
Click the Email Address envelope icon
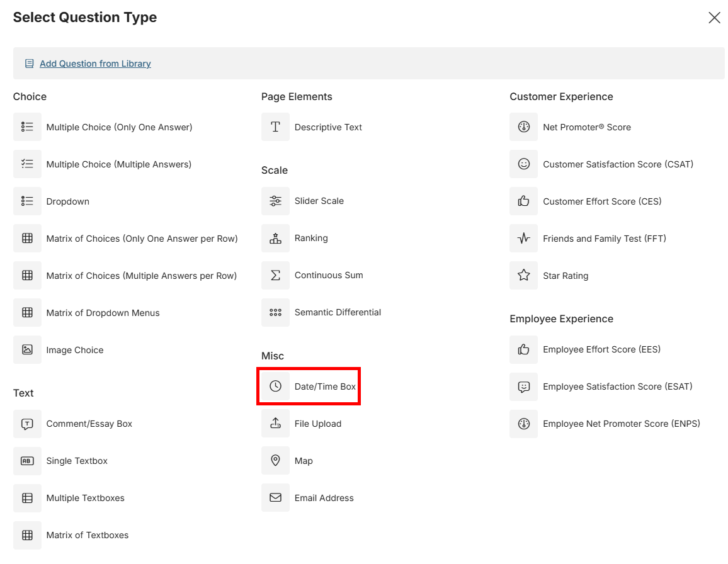click(275, 498)
